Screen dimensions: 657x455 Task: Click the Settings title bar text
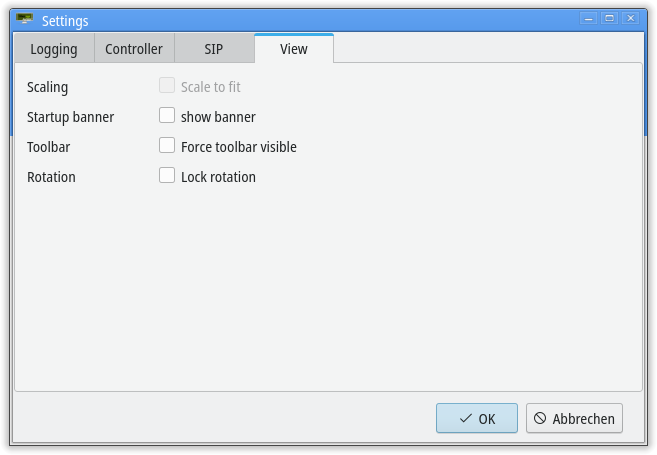tap(65, 21)
